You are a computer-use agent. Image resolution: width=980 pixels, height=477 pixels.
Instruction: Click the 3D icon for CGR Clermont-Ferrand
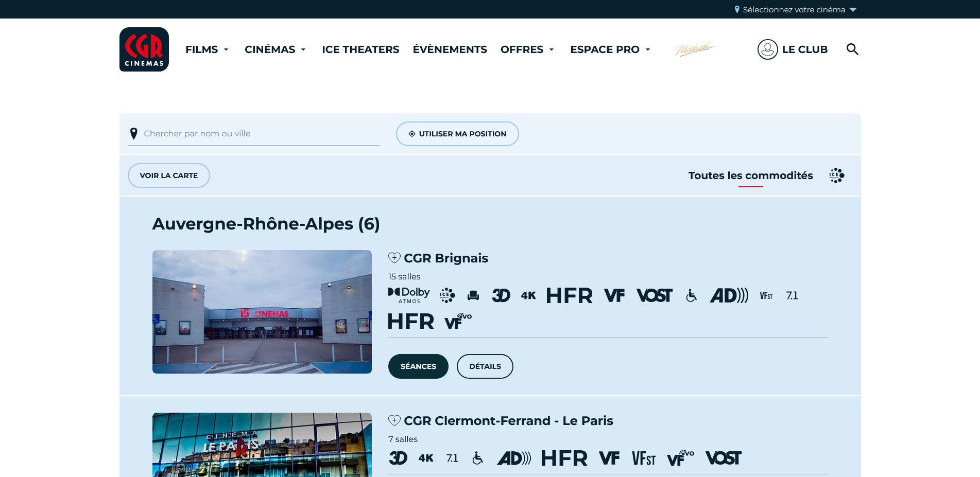click(398, 458)
